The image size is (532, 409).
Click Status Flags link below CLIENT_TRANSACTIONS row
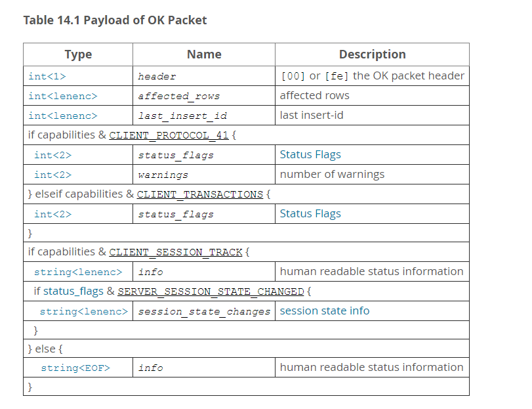pyautogui.click(x=310, y=214)
